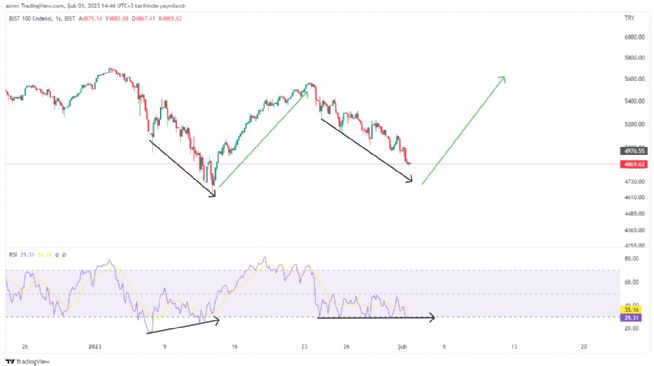Click the first green uptrend arrow head

(x=306, y=94)
